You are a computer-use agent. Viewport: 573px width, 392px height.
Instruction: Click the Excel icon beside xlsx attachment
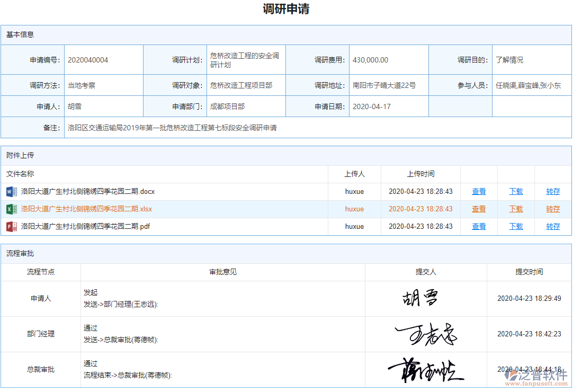pos(11,209)
